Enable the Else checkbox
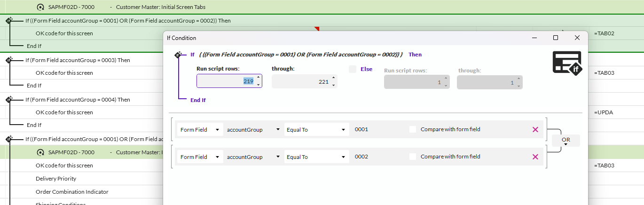This screenshot has width=644, height=205. pyautogui.click(x=353, y=69)
